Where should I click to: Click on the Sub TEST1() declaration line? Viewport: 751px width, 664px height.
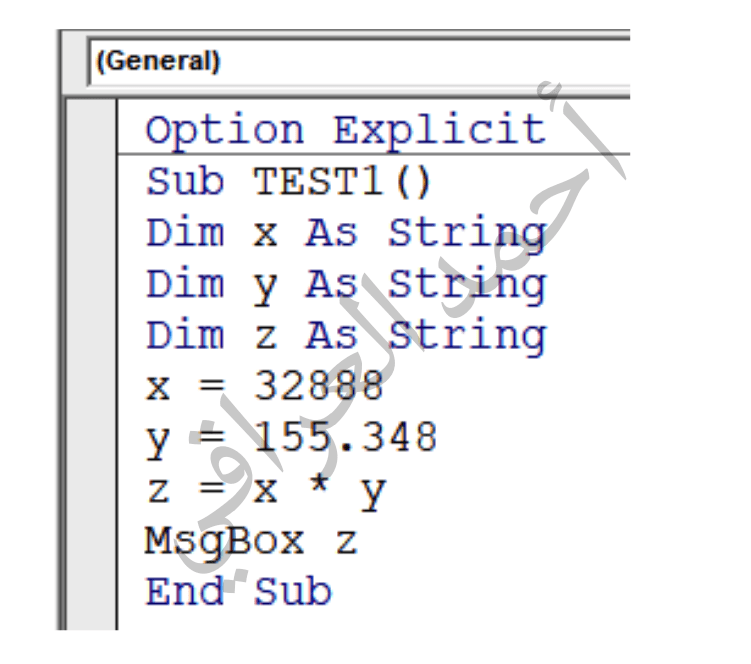(288, 182)
